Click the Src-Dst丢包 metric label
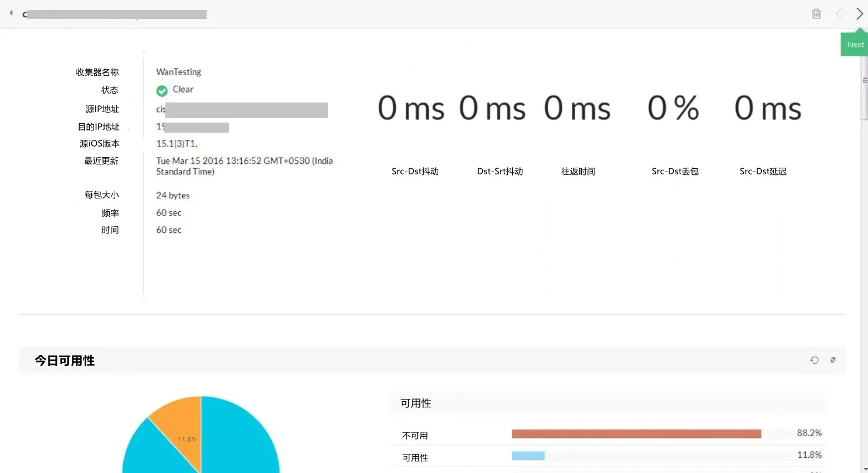This screenshot has width=868, height=473. coord(675,172)
